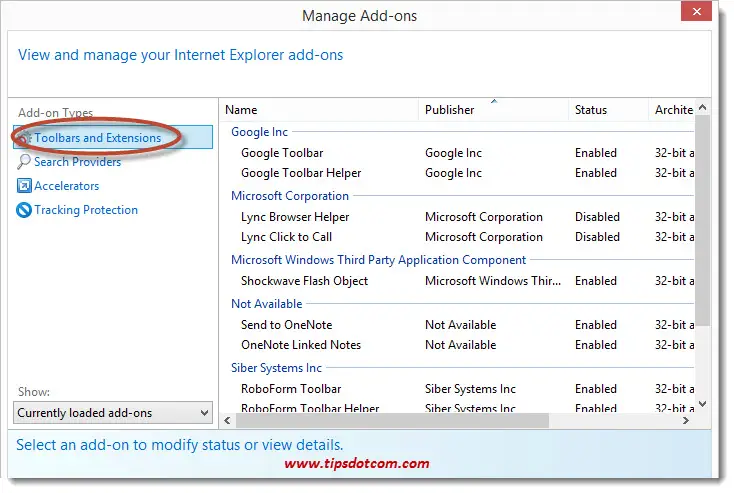Click the vertical scrollbar thumb
The height and width of the screenshot is (493, 734).
702,220
